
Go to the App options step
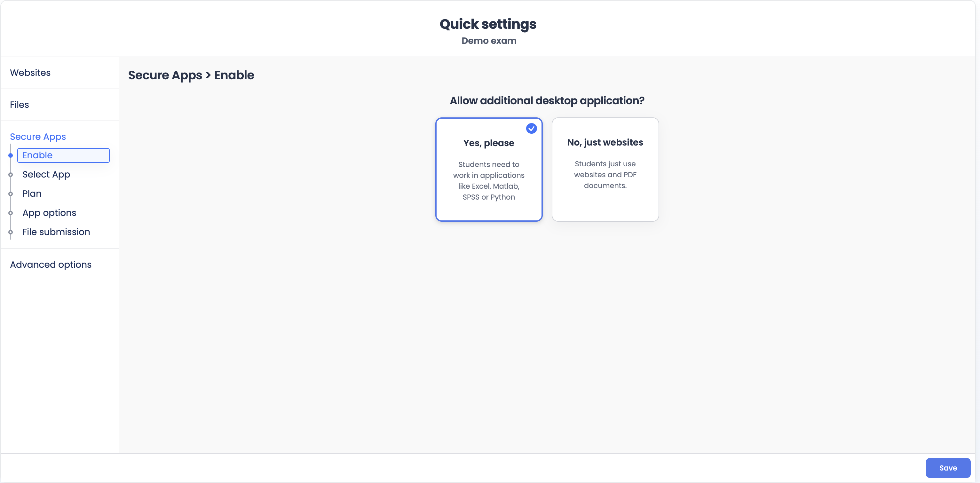coord(49,213)
